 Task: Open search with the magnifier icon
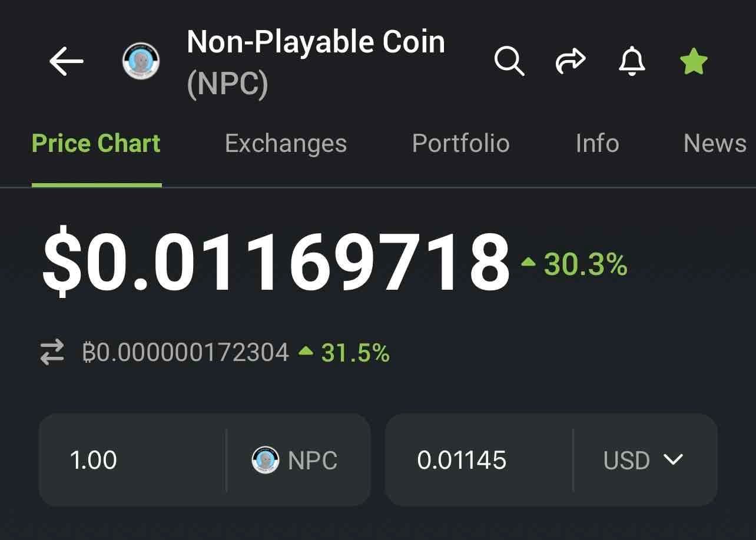pos(509,61)
